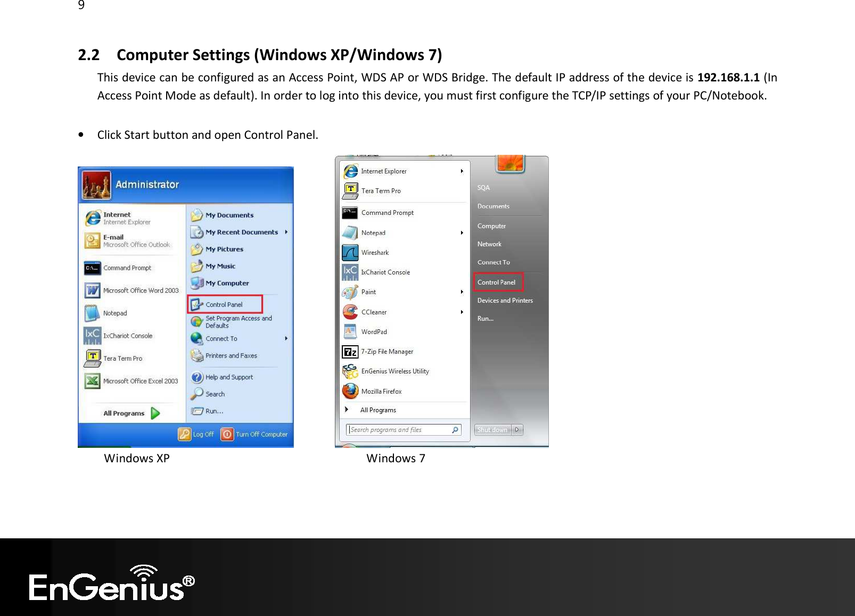This screenshot has width=855, height=616.
Task: Click the green All Programs arrow in XP
Action: (x=155, y=413)
